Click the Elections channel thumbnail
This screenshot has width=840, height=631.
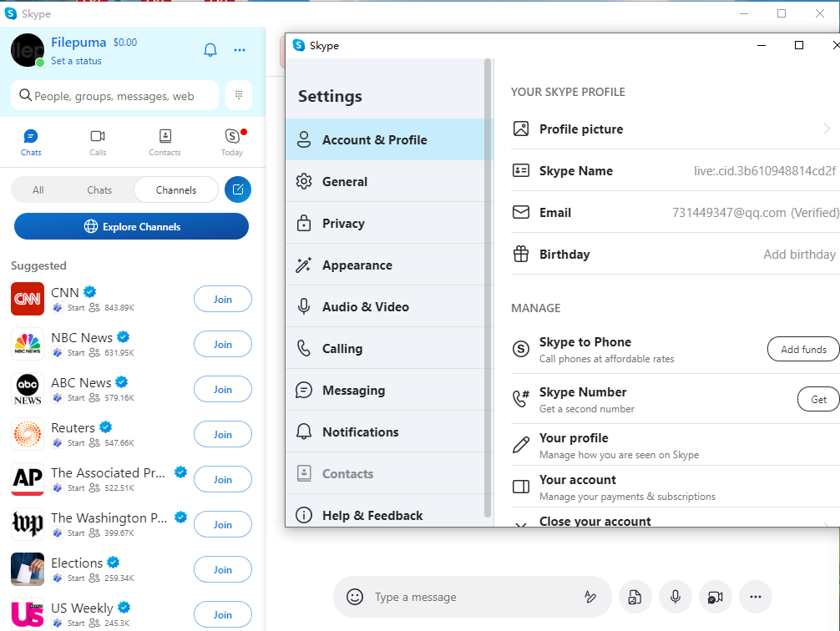pyautogui.click(x=28, y=569)
